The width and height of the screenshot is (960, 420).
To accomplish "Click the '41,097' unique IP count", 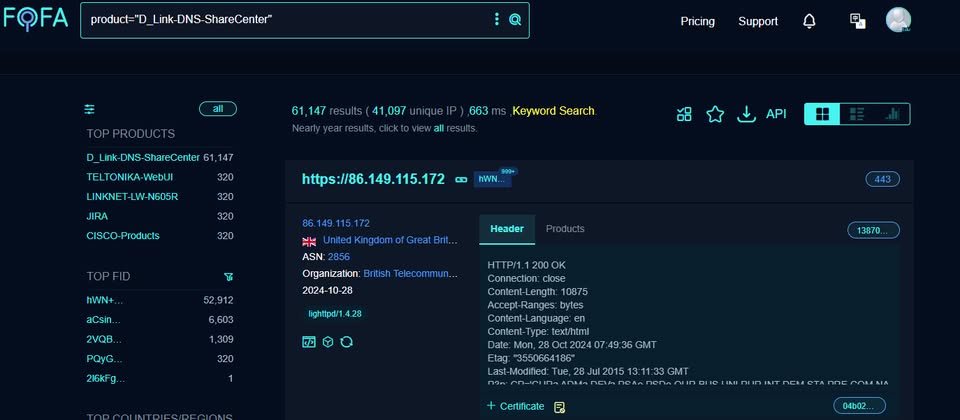I will coord(389,111).
